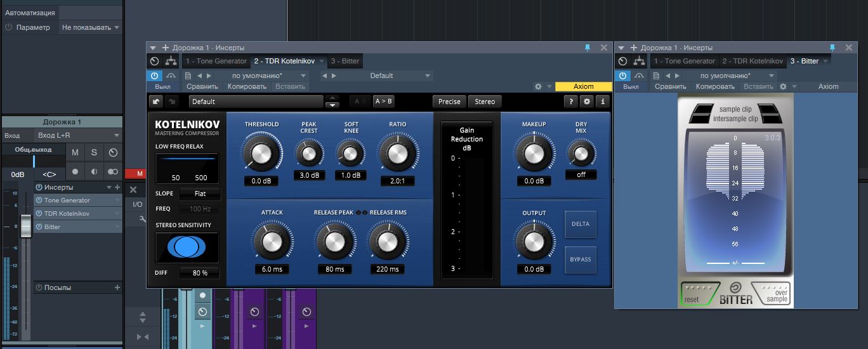Screen dimensions: 868x349
Task: Open the Kotelnikov info panel
Action: 602,102
